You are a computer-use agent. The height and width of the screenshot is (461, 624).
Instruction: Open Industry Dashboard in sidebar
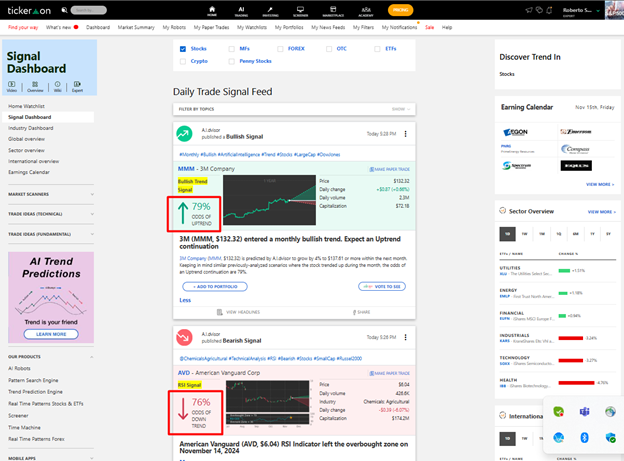coord(31,128)
